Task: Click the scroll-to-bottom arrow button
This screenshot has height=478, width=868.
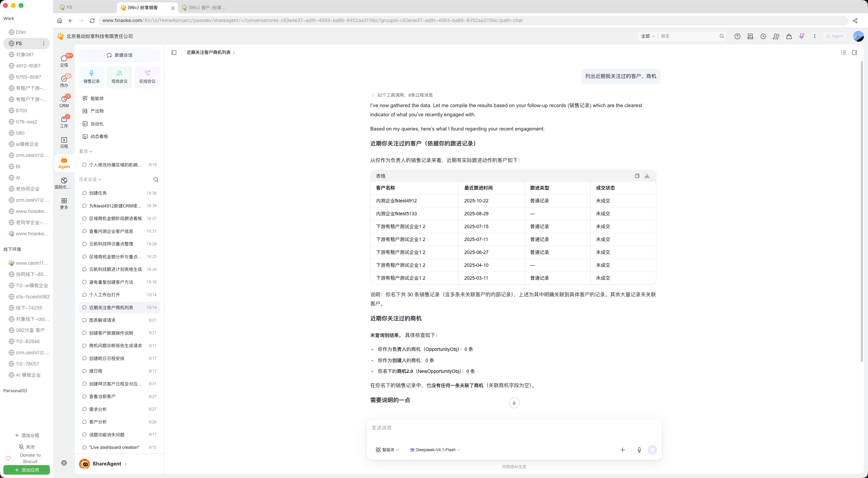Action: [514, 403]
